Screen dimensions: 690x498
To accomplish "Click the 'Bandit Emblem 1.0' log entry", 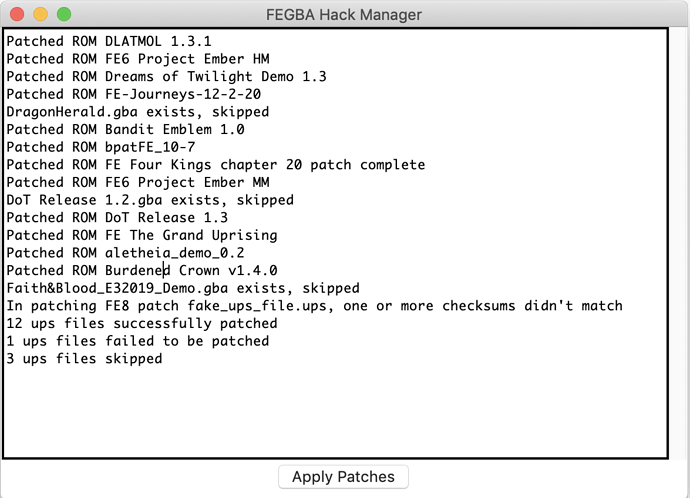I will pos(125,129).
